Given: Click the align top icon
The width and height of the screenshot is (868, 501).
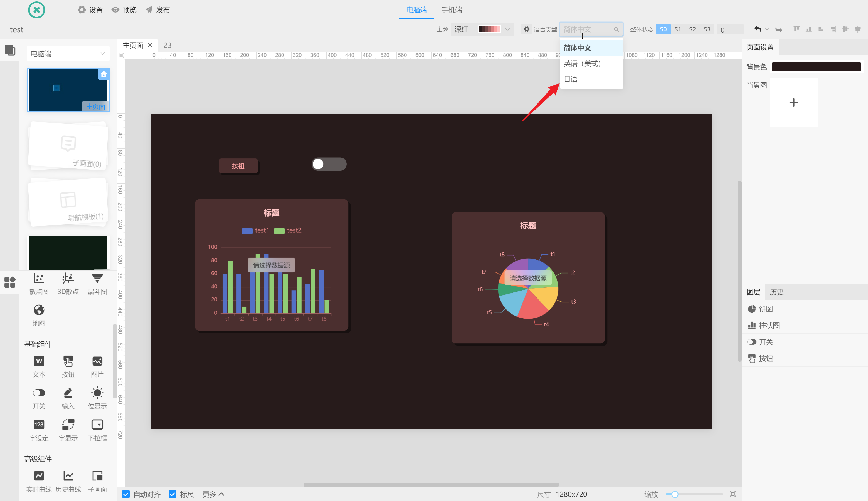Looking at the screenshot, I should (x=797, y=29).
